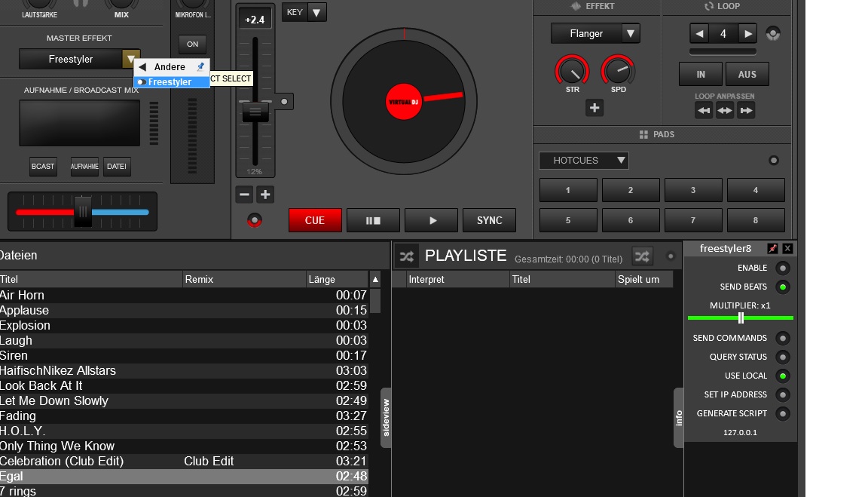Click the crossfader handle
Image resolution: width=868 pixels, height=497 pixels.
pyautogui.click(x=83, y=212)
